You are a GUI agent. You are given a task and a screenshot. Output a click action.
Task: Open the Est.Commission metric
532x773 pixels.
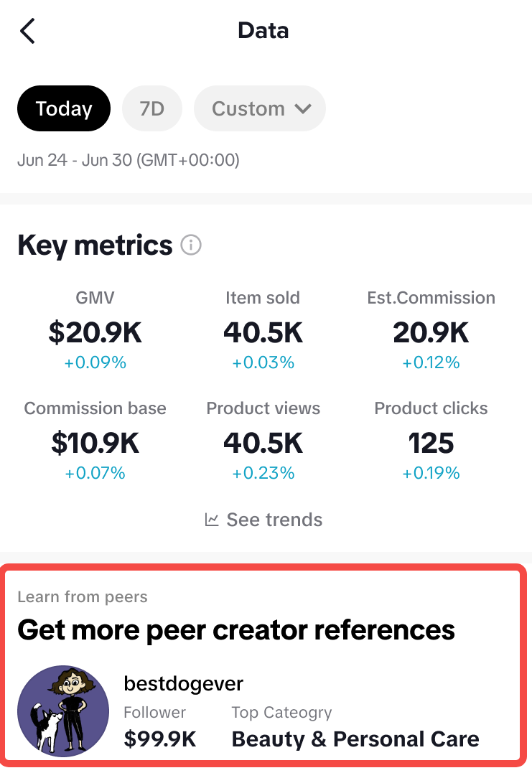[x=431, y=332]
